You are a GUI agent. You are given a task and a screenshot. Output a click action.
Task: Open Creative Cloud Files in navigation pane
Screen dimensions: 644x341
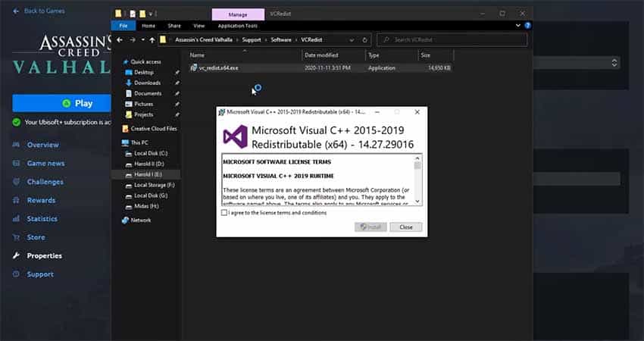[x=154, y=129]
